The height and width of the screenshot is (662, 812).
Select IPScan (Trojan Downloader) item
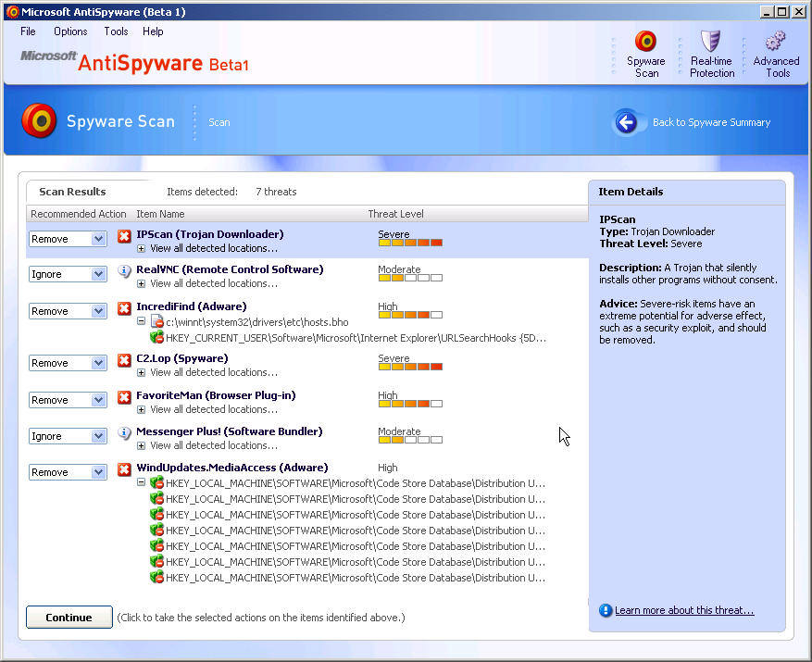pyautogui.click(x=210, y=234)
